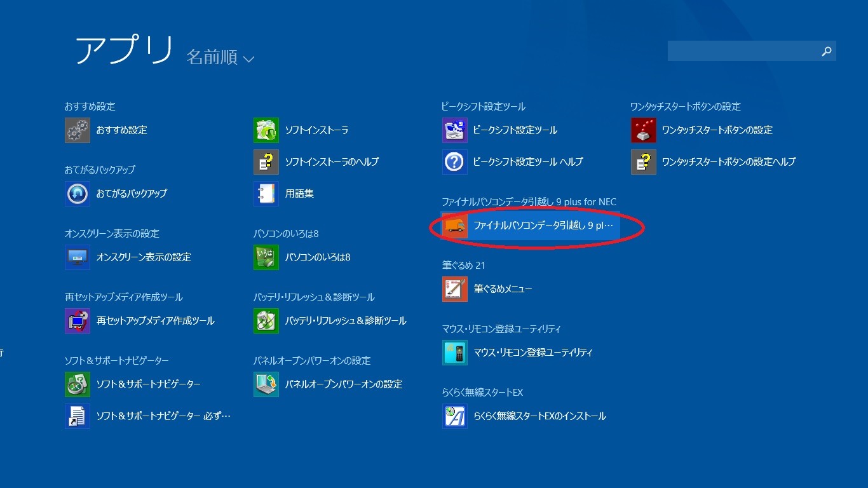The width and height of the screenshot is (868, 488).
Task: Launch ピークシフト設定ツール icon
Action: 455,130
